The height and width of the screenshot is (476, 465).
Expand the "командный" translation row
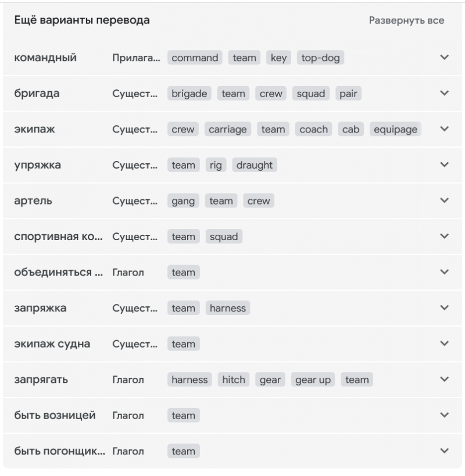pos(445,58)
